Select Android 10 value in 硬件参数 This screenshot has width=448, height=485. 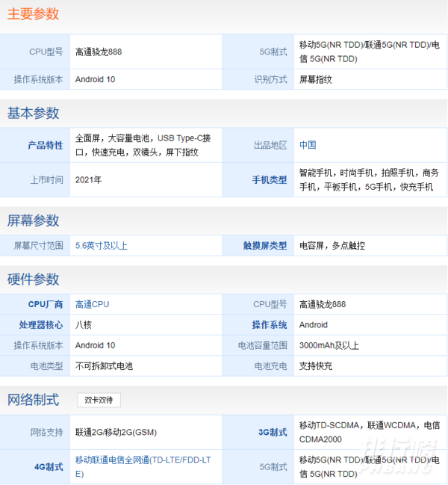point(95,345)
